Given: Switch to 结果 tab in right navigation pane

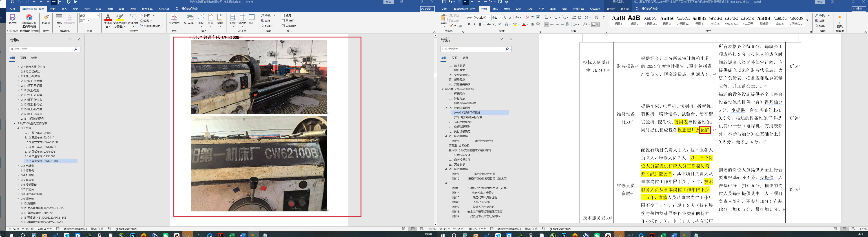Looking at the screenshot, I should (465, 58).
